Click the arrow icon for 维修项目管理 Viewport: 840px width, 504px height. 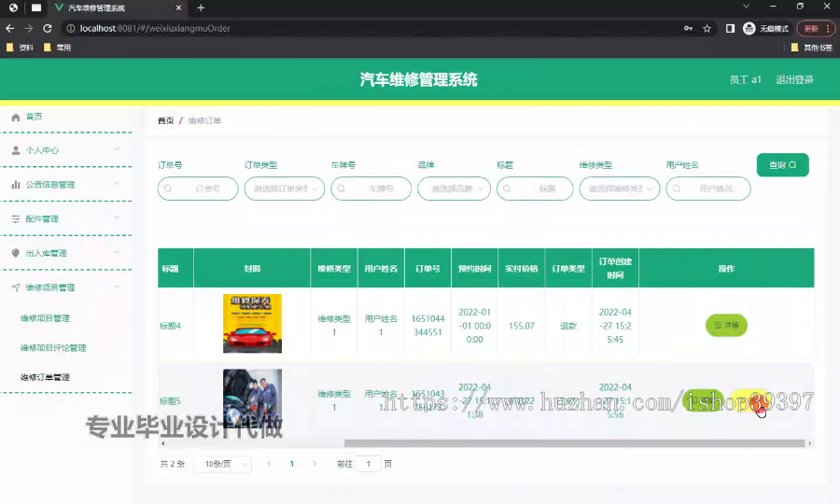[16, 287]
